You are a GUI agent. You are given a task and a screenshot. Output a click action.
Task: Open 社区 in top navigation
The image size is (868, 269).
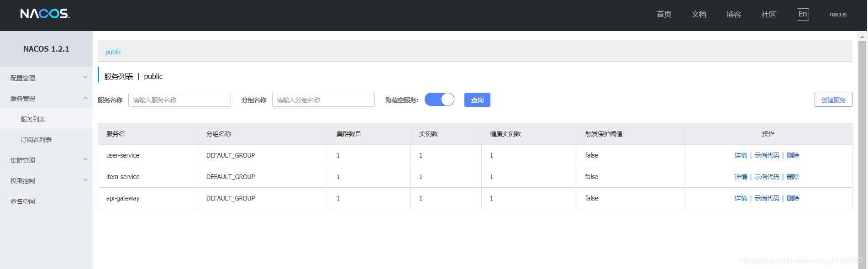[x=769, y=14]
